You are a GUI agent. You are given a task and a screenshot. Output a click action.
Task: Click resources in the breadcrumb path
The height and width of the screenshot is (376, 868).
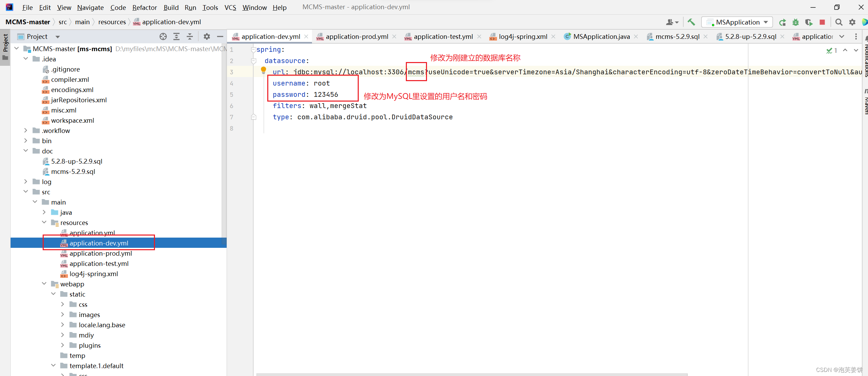[x=112, y=22]
